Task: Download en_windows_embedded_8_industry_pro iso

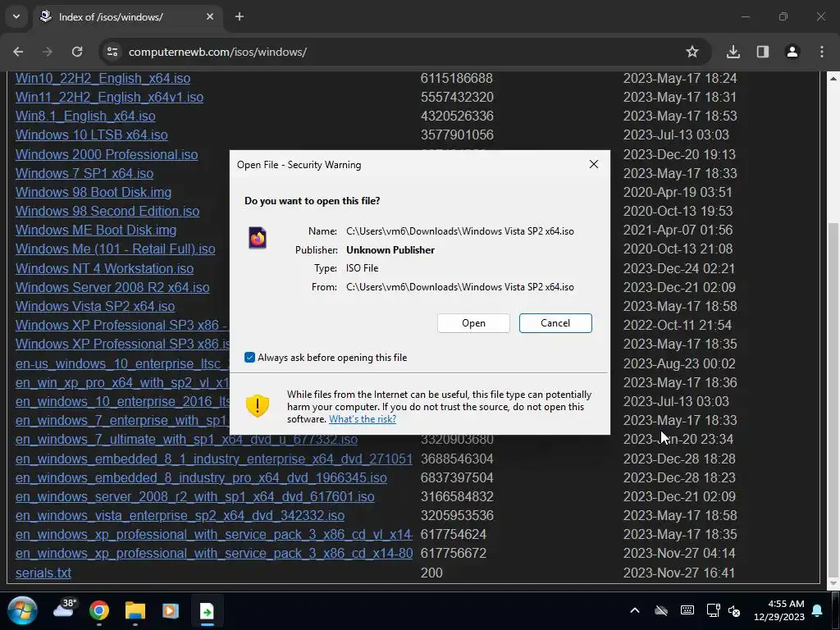Action: [201, 477]
